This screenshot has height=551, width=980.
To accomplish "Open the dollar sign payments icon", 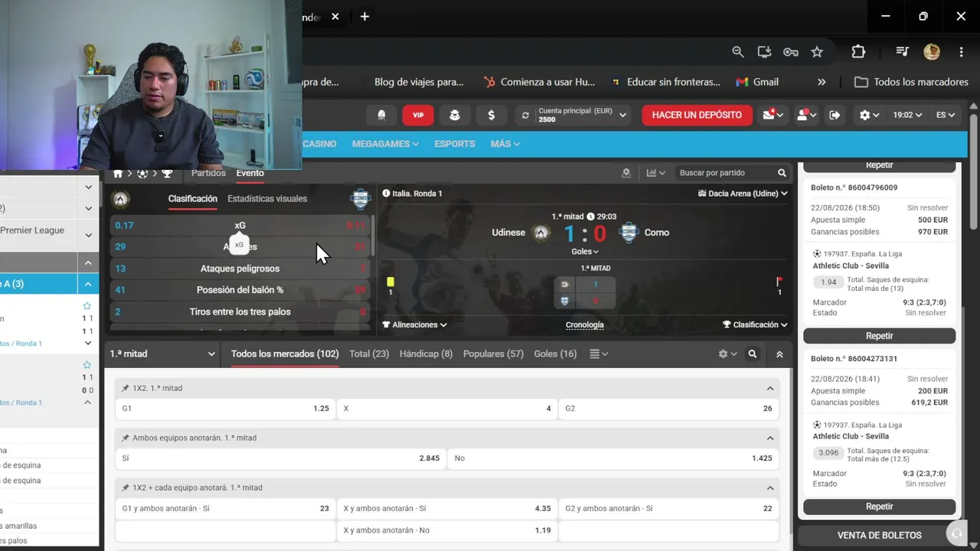I will pos(491,115).
